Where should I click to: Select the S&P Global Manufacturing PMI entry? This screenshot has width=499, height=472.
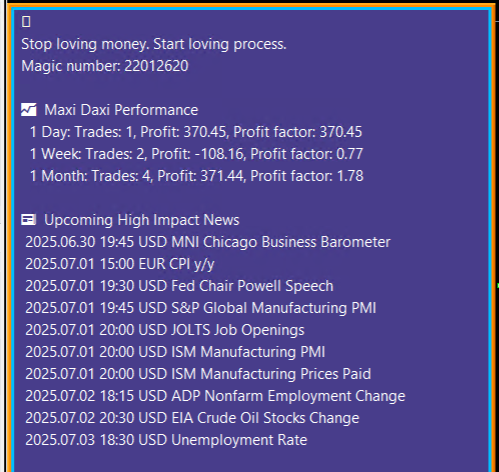pos(201,308)
